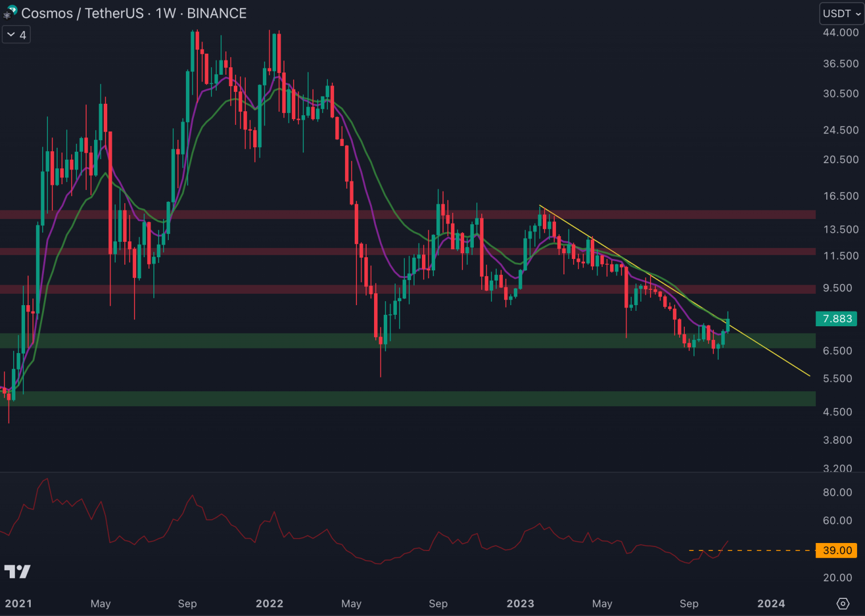The height and width of the screenshot is (616, 865).
Task: Open chart settings hexagon gear icon
Action: (843, 603)
